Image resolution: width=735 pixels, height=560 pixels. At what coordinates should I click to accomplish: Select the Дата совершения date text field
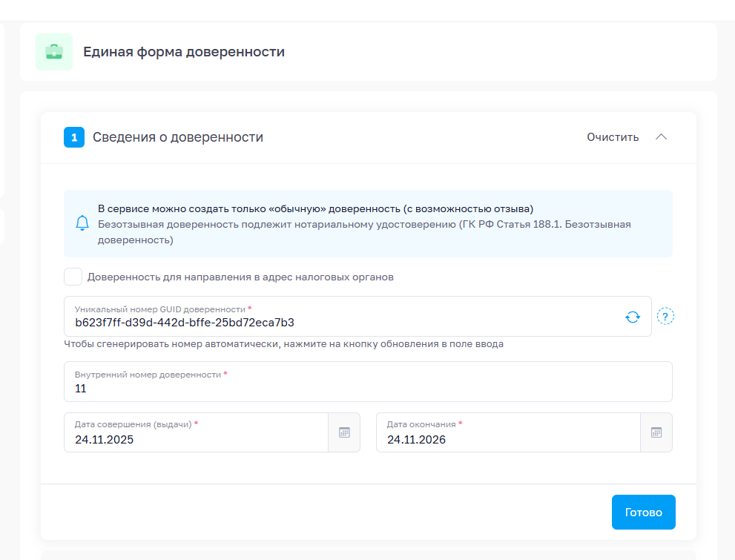click(x=197, y=438)
